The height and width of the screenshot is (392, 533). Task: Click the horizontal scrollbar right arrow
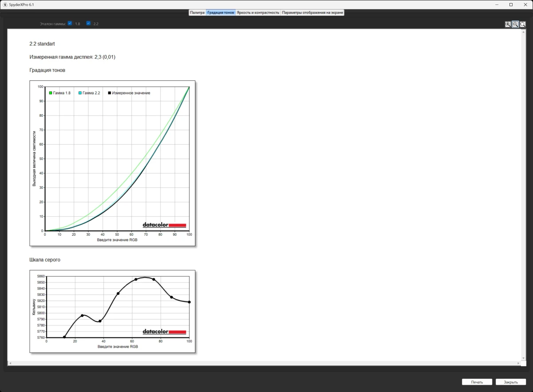[518, 363]
